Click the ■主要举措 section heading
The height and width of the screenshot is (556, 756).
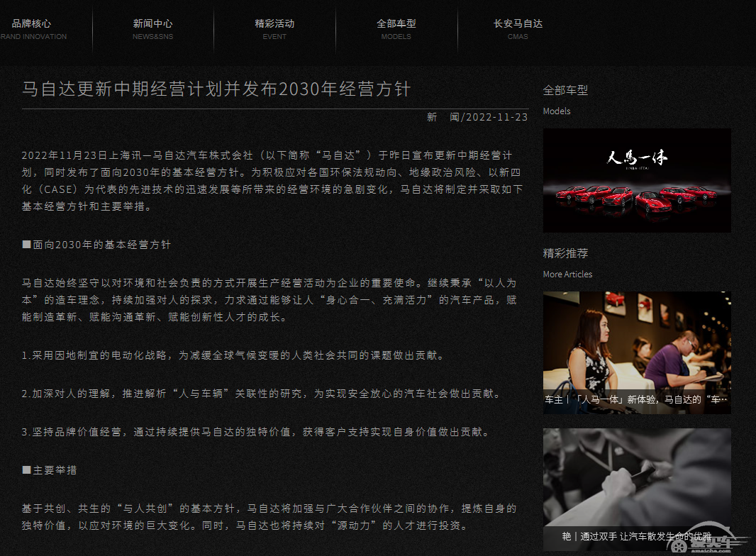tap(50, 469)
